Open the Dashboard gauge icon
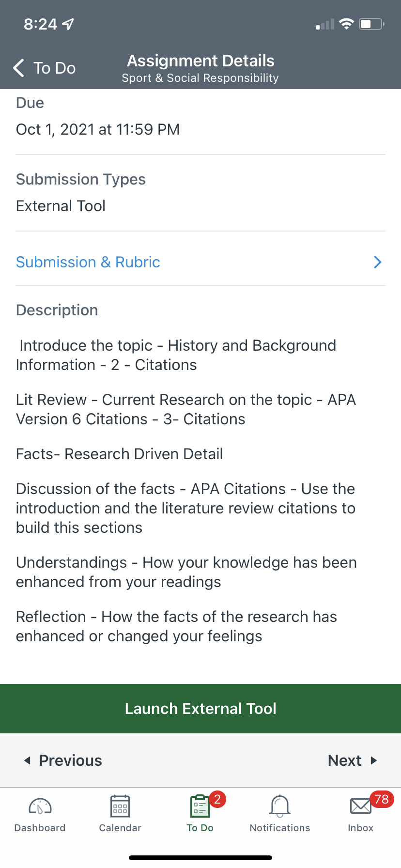This screenshot has height=868, width=401. coord(40,806)
